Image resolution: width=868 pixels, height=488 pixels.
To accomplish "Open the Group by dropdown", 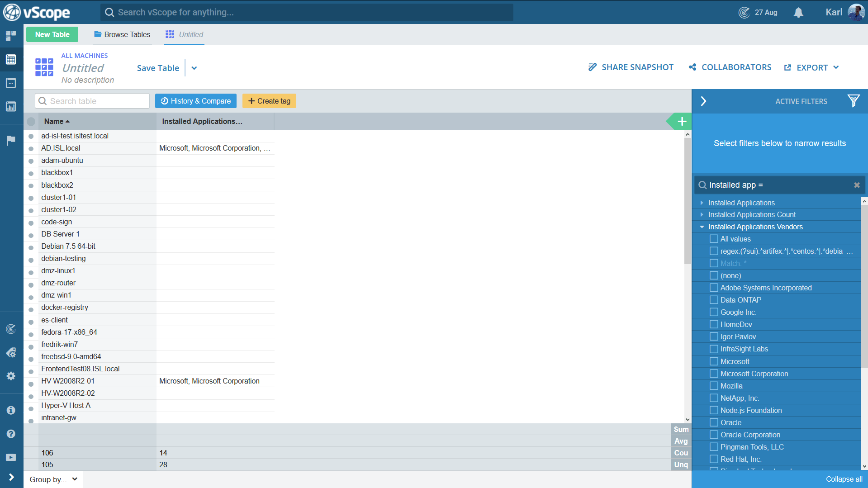I will (53, 479).
